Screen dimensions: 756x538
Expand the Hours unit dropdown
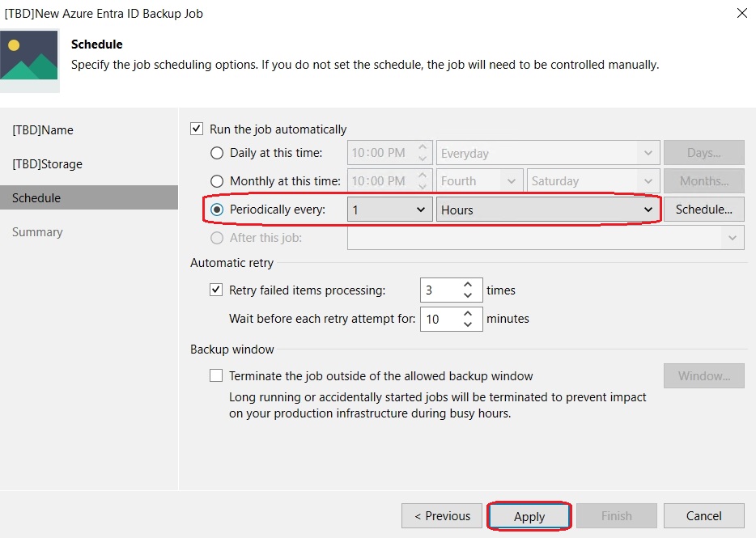pyautogui.click(x=548, y=210)
